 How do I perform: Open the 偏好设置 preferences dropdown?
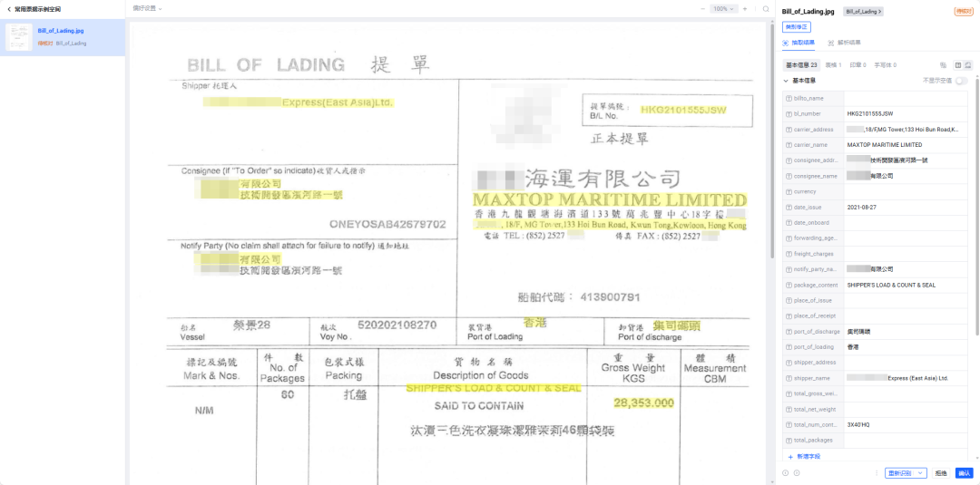pos(147,9)
